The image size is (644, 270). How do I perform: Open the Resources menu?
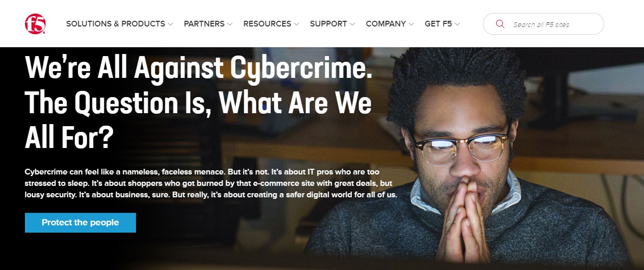click(x=267, y=24)
